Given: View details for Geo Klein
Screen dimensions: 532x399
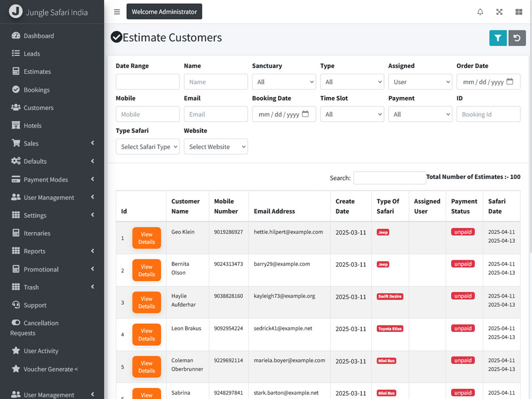Looking at the screenshot, I should point(146,238).
